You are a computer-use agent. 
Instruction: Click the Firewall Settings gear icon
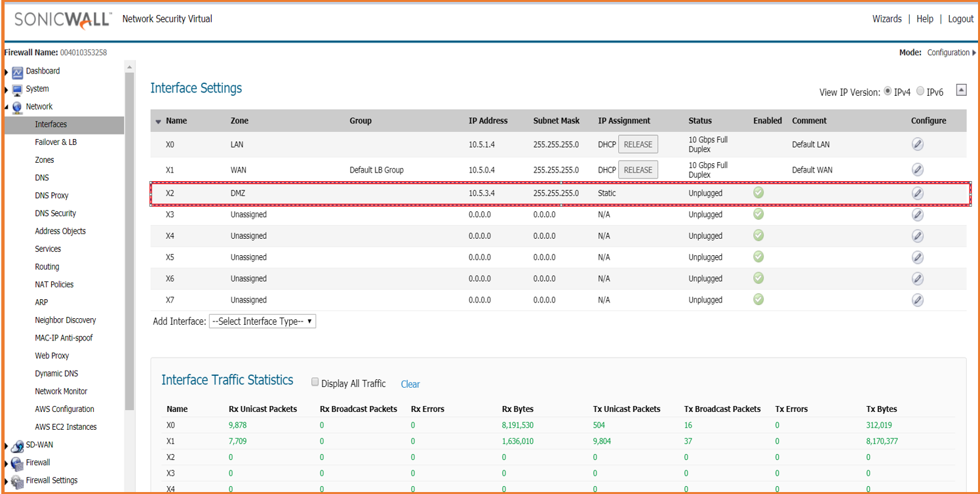tap(18, 482)
